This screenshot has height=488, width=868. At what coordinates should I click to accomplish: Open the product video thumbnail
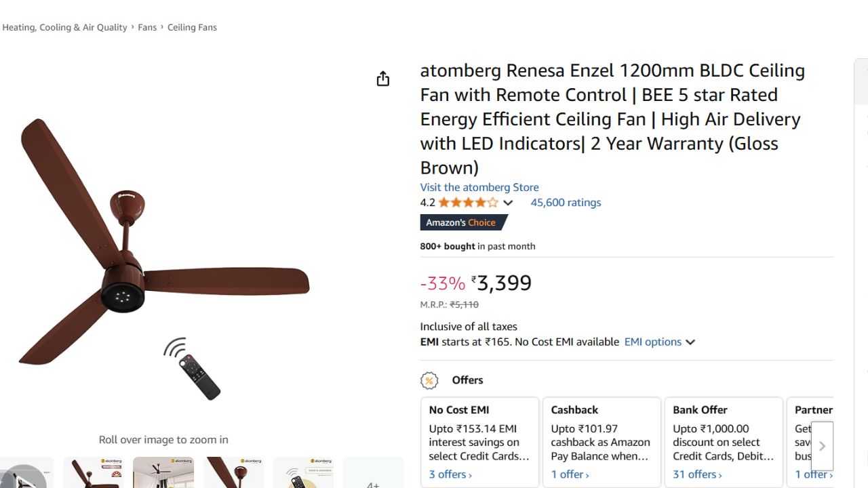[x=24, y=474]
